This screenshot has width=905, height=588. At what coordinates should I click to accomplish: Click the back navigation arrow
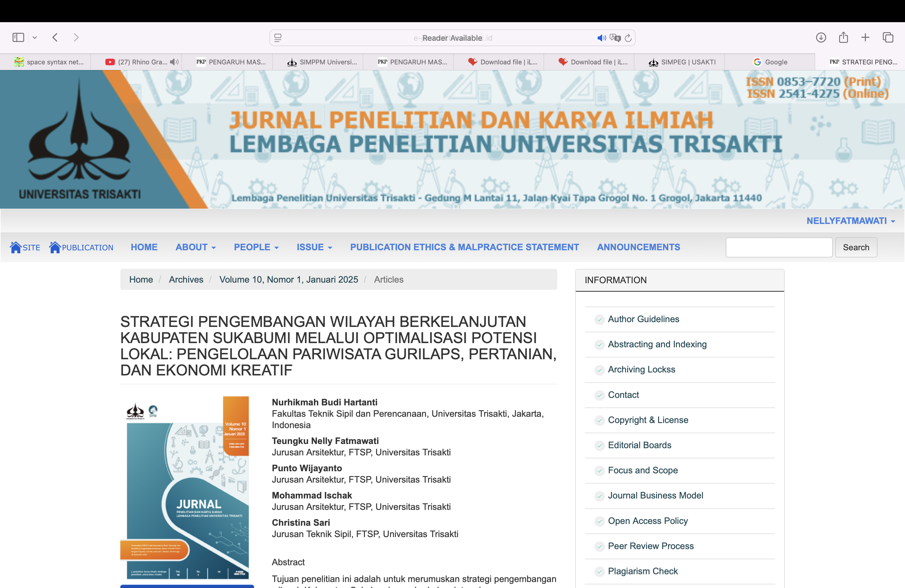[x=55, y=37]
